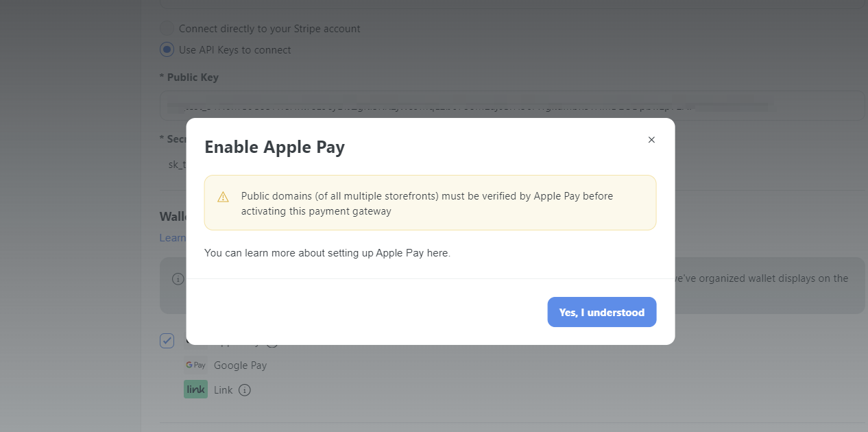Click the yellow warning triangle icon

pos(224,197)
